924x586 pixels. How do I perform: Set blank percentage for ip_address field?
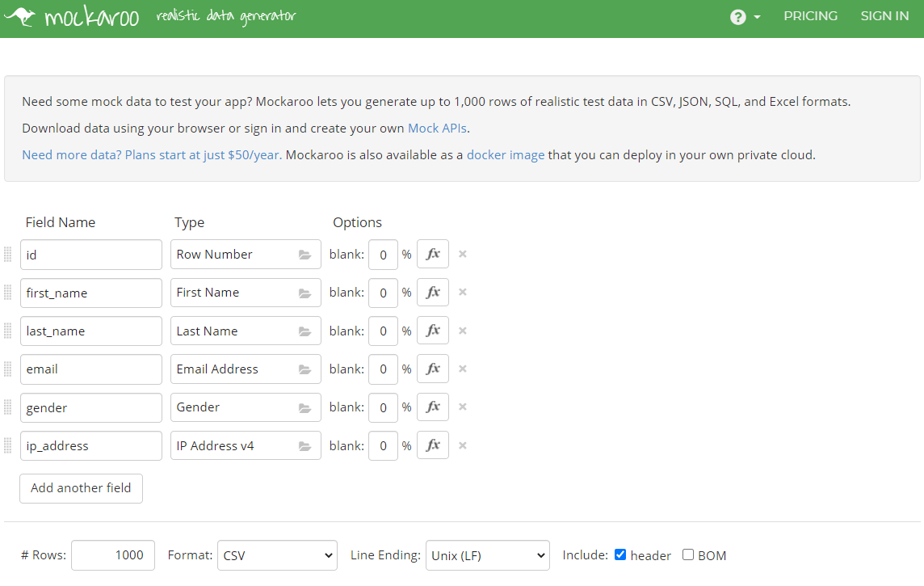(x=383, y=445)
